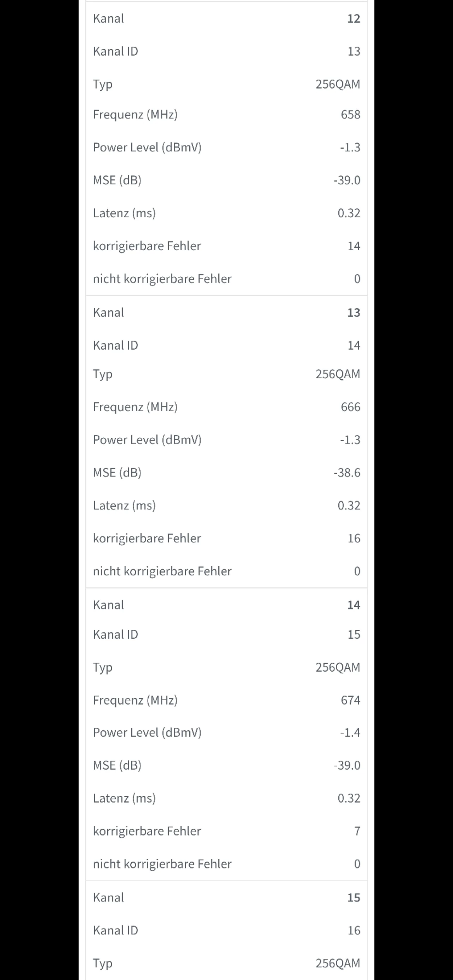The height and width of the screenshot is (980, 453).
Task: Select Kanal ID value 15
Action: tap(354, 634)
